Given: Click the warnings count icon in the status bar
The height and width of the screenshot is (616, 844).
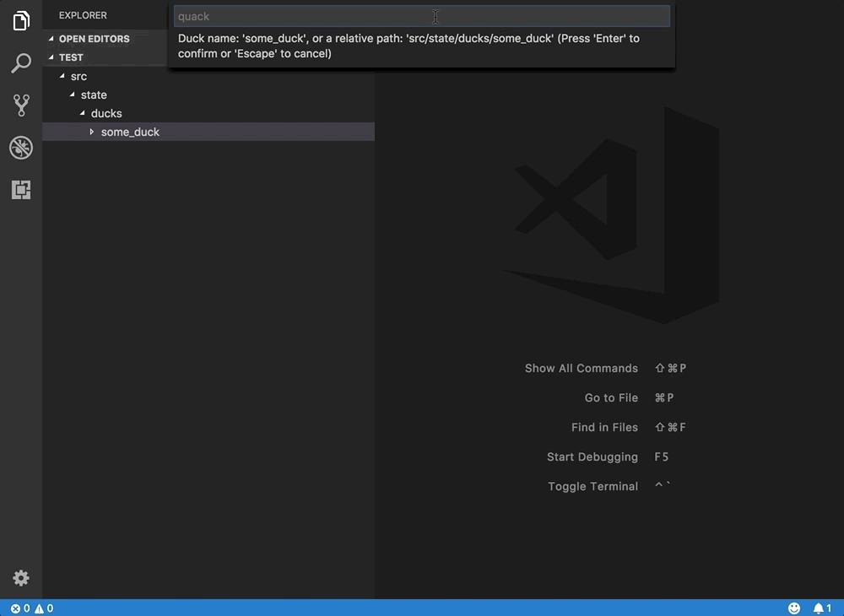Looking at the screenshot, I should tap(40, 608).
